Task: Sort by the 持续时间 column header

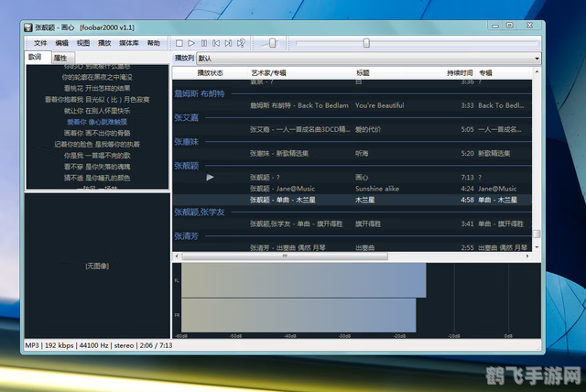Action: point(460,73)
